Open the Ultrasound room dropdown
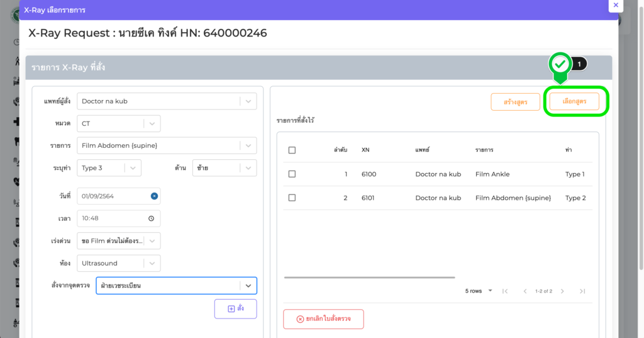 (152, 263)
